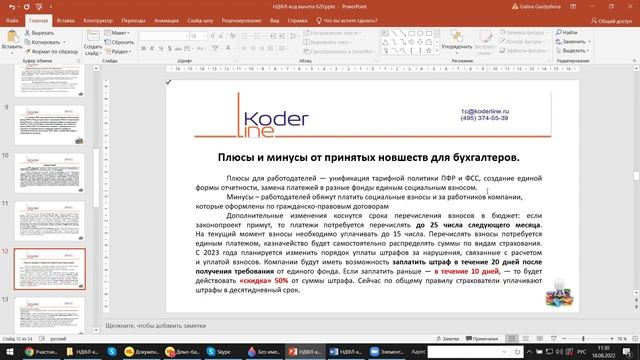640x360 pixels.
Task: Open the Chrome taskbar window
Action: 41,351
